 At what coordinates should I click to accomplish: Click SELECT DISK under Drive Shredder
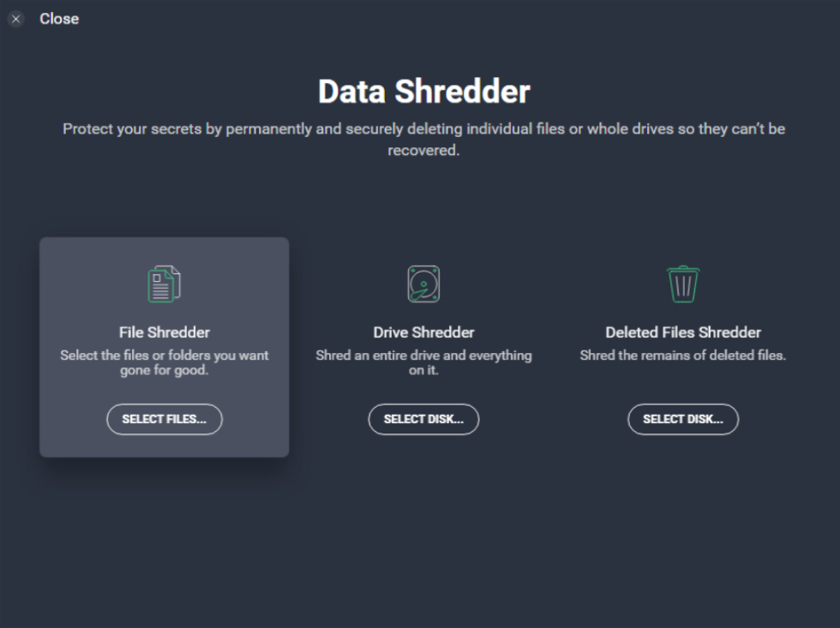(423, 419)
